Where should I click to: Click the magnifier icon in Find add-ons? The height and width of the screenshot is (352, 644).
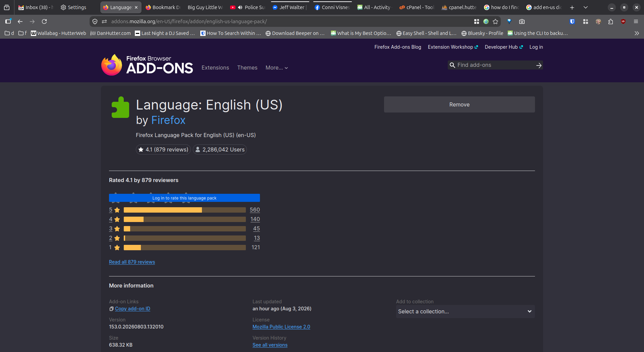(452, 65)
